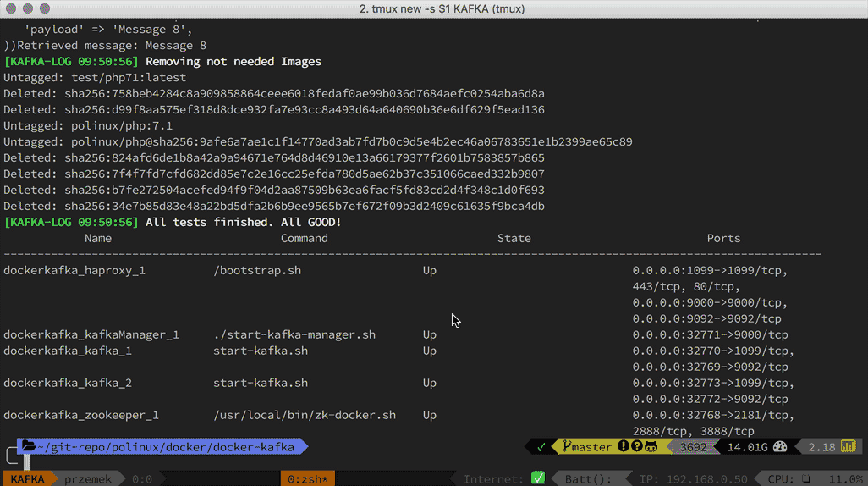Screen dimensions: 868x486
Task: Click the small CPU indicator icon
Action: [806, 478]
